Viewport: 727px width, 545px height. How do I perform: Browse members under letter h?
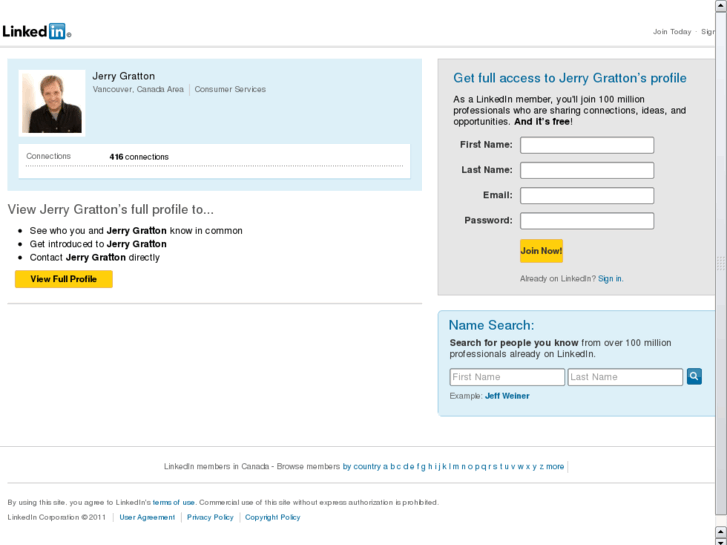430,467
